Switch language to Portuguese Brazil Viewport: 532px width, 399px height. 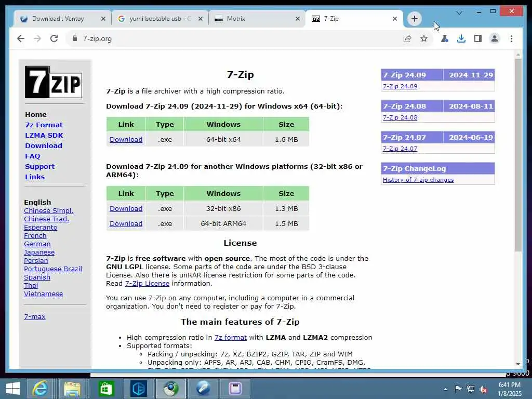click(x=52, y=269)
